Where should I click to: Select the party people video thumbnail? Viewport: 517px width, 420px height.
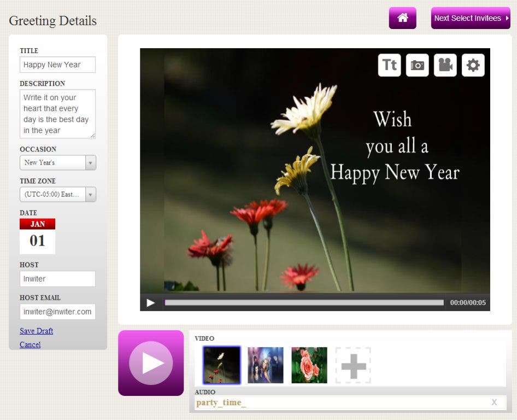tap(266, 365)
